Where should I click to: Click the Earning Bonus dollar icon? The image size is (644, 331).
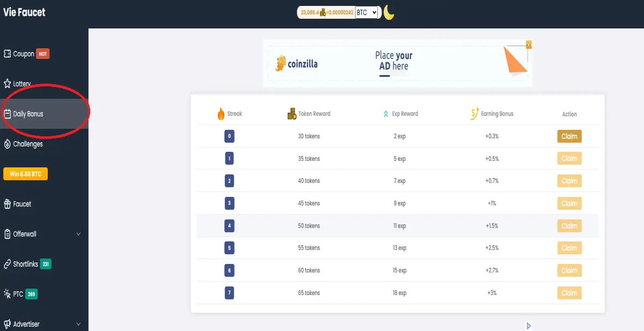click(474, 114)
